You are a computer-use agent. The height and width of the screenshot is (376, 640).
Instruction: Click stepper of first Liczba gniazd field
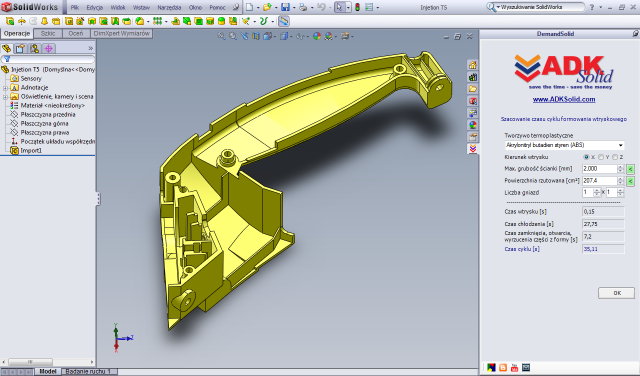tap(597, 193)
